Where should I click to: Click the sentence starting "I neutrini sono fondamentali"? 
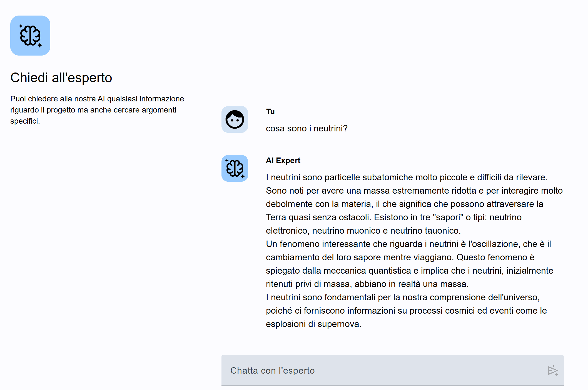[402, 297]
